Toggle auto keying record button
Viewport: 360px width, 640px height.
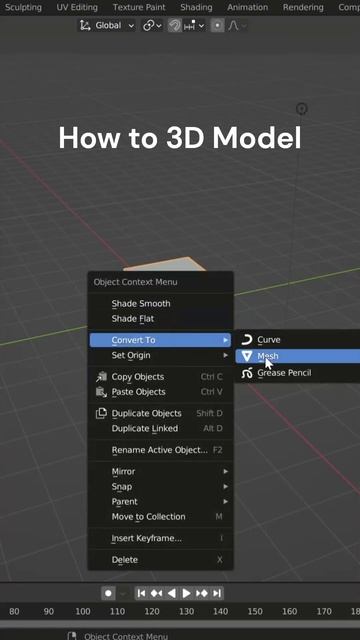pyautogui.click(x=108, y=593)
